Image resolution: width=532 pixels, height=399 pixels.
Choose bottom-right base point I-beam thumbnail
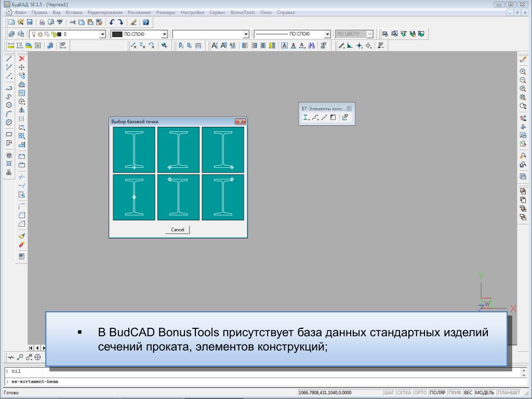pos(223,150)
